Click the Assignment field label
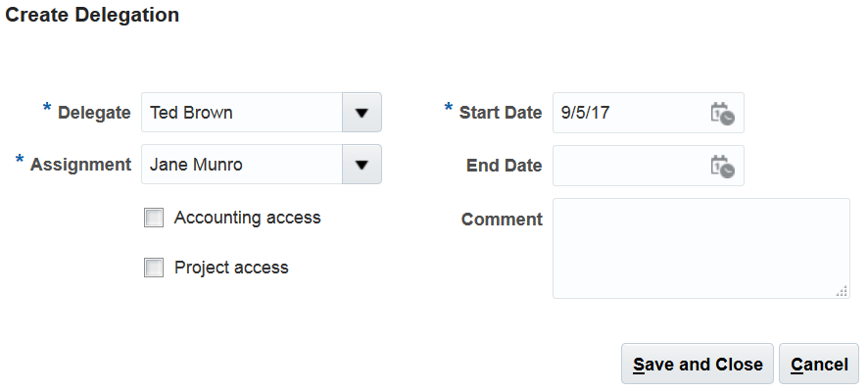The width and height of the screenshot is (868, 392). pyautogui.click(x=80, y=165)
